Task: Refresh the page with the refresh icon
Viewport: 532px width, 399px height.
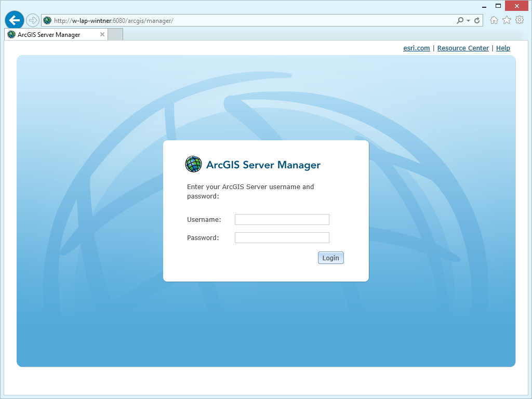Action: coord(477,20)
